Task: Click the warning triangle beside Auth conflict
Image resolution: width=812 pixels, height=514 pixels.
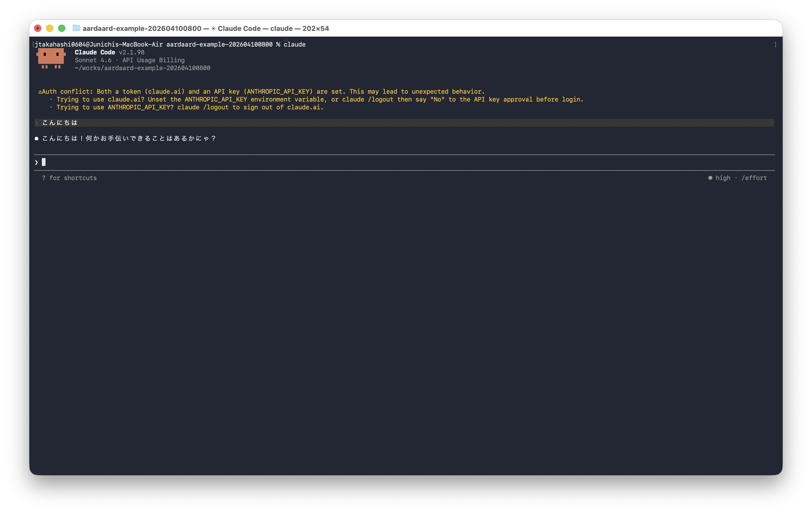Action: 40,92
